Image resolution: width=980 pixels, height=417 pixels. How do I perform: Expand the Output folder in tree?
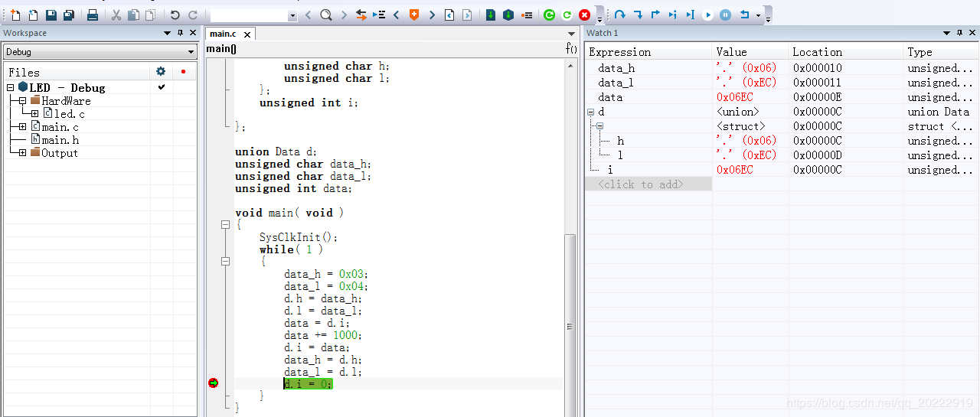pyautogui.click(x=23, y=153)
